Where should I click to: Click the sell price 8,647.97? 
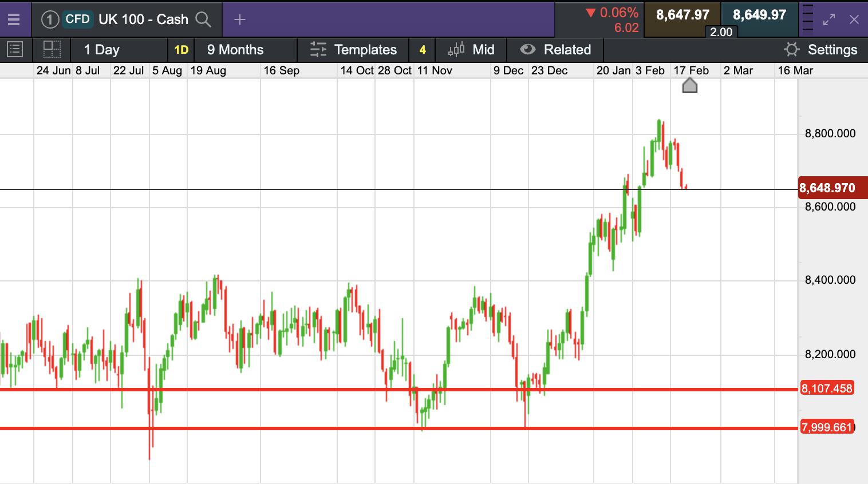(x=682, y=15)
